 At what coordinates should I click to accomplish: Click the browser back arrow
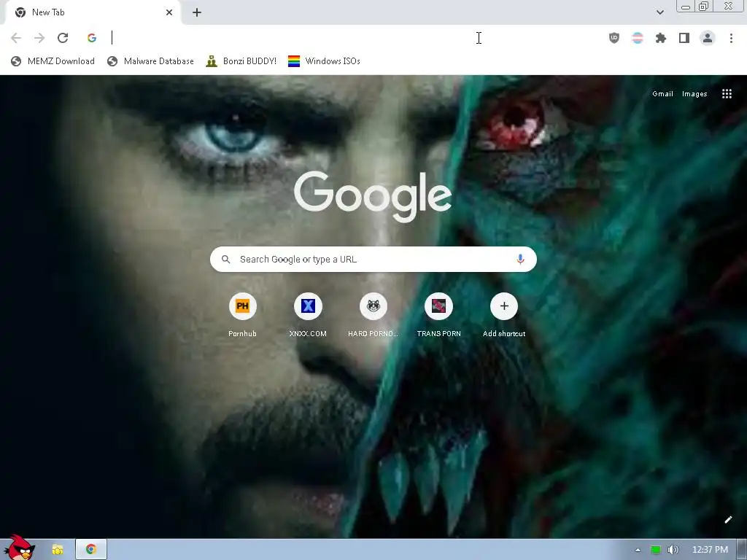(x=16, y=38)
